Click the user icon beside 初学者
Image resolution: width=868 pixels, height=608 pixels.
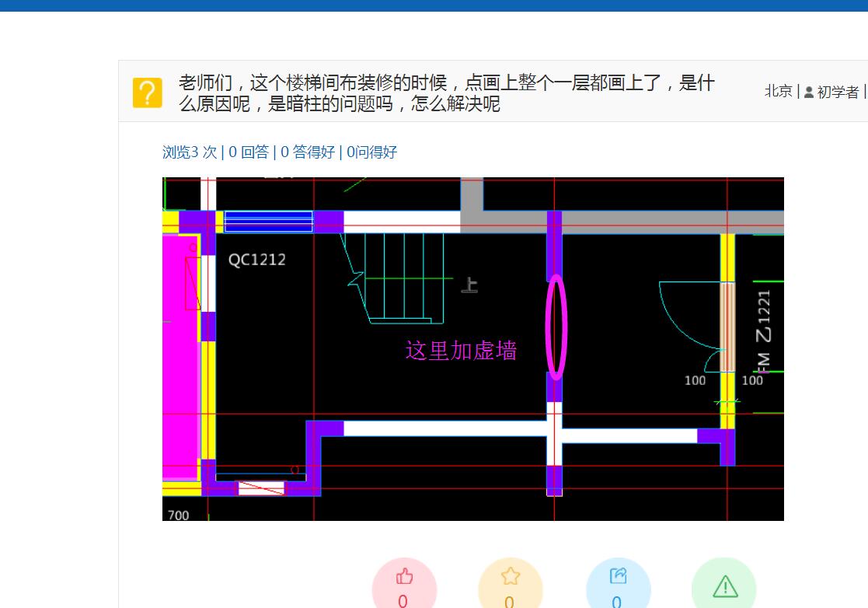[809, 92]
